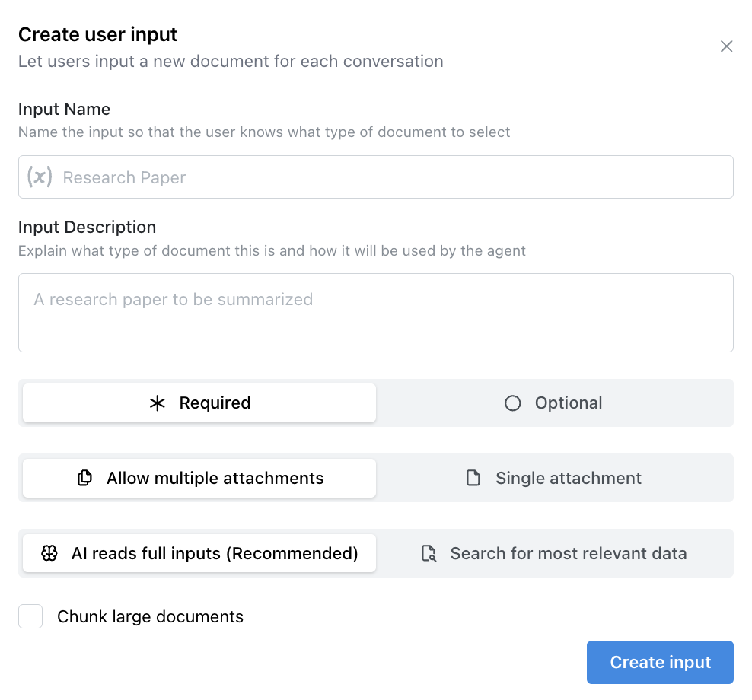The image size is (752, 700).
Task: Enable AI reads full inputs mode
Action: coord(199,553)
